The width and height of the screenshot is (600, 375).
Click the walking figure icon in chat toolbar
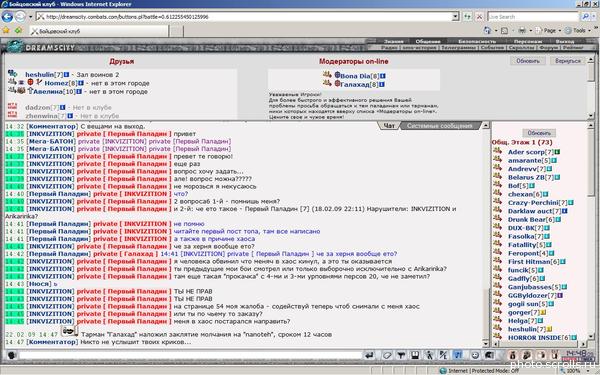click(x=430, y=355)
